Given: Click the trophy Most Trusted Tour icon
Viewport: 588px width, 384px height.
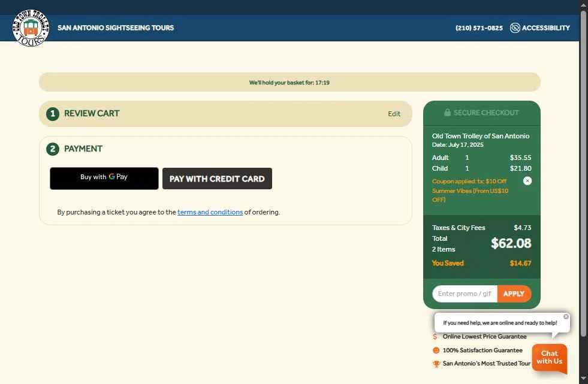Looking at the screenshot, I should (436, 364).
